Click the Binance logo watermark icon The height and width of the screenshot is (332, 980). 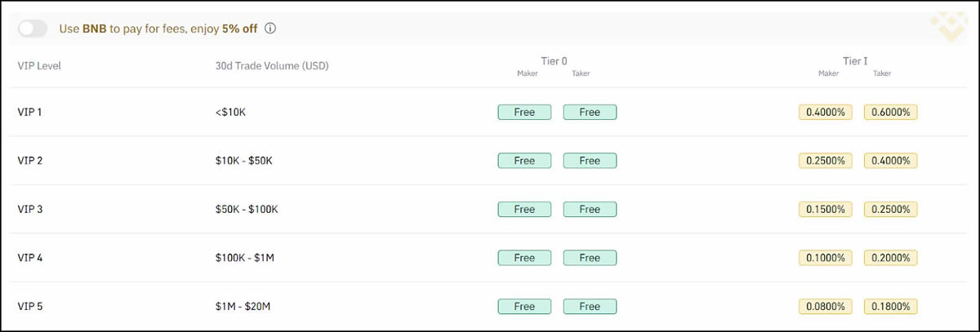[950, 27]
